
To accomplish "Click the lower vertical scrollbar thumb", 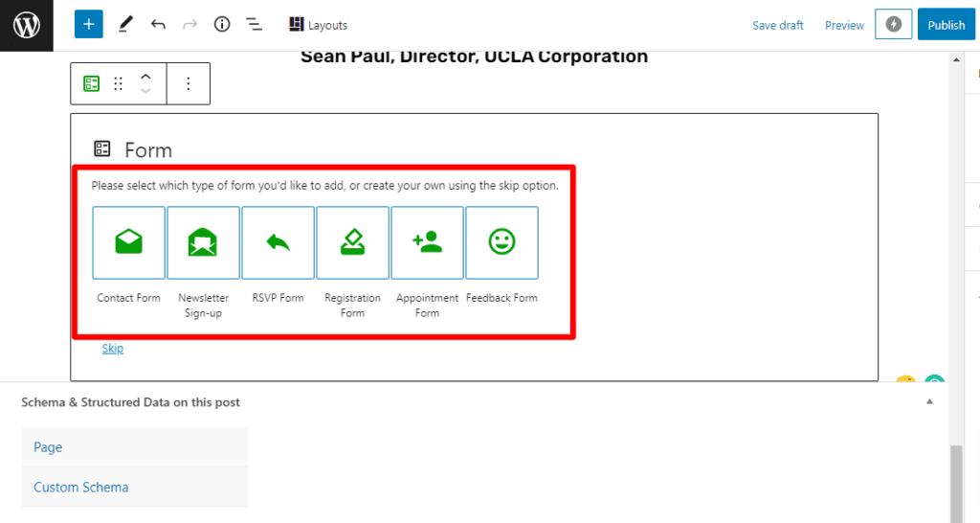I will coord(956,485).
